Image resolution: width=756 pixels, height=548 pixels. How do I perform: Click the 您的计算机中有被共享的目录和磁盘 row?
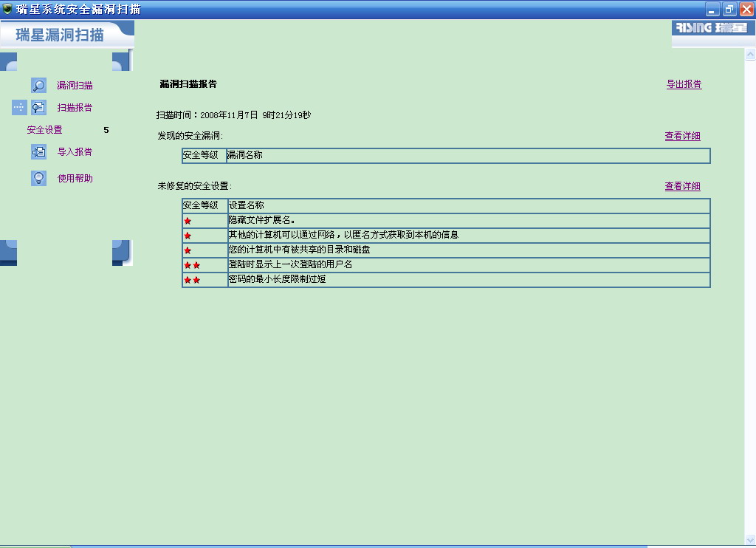pos(446,250)
